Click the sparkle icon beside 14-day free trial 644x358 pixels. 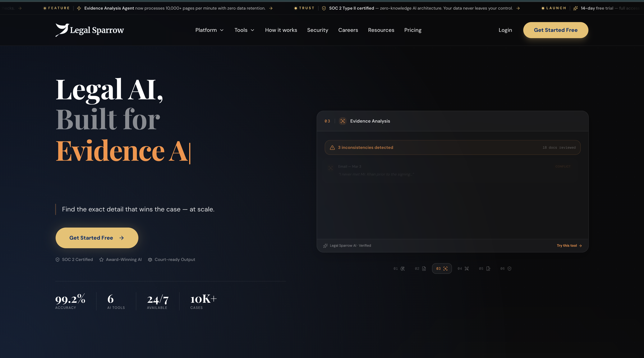pos(576,8)
